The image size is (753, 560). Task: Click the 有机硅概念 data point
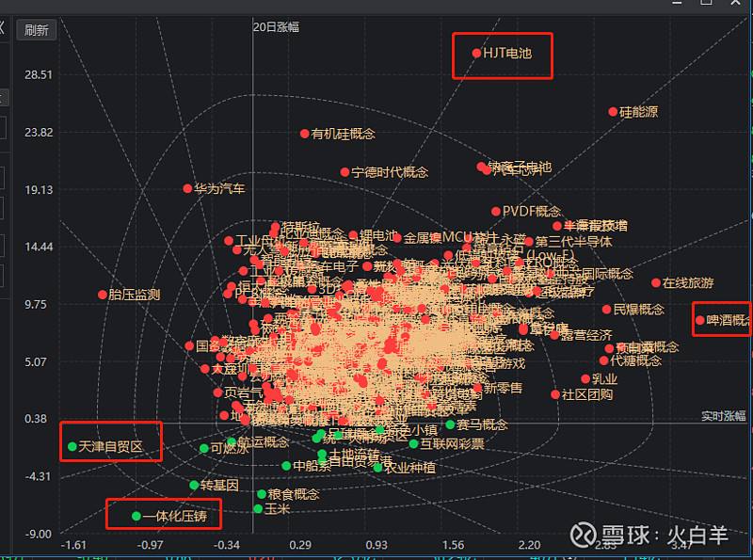coord(304,134)
